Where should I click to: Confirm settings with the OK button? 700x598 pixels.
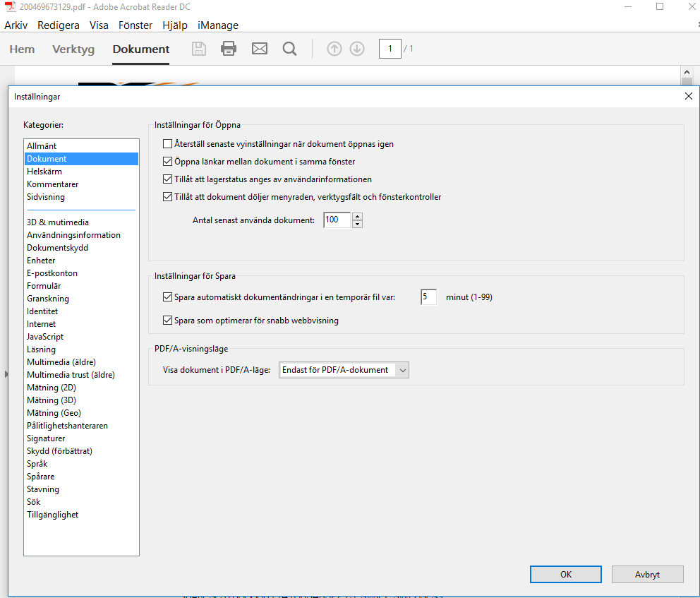pyautogui.click(x=565, y=574)
